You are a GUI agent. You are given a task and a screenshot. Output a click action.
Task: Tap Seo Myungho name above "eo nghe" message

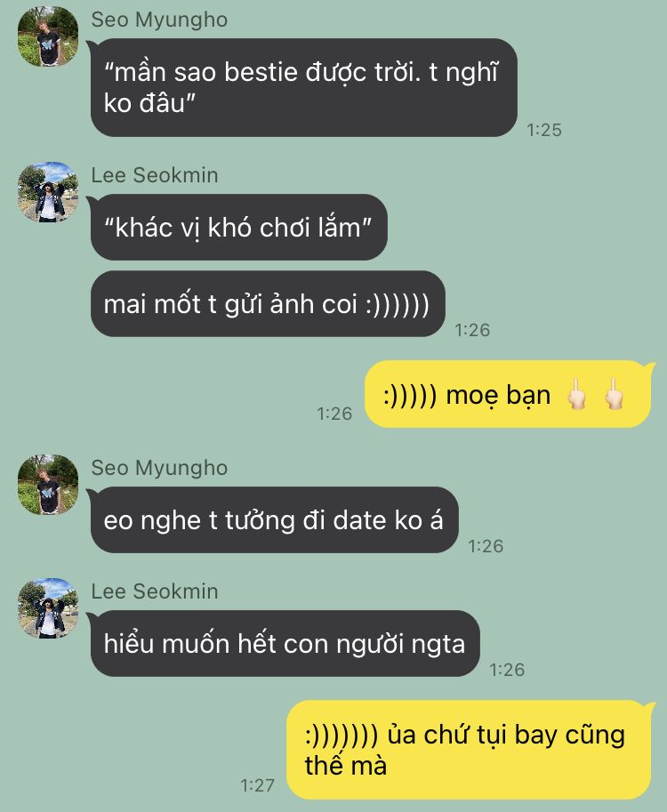coord(159,468)
